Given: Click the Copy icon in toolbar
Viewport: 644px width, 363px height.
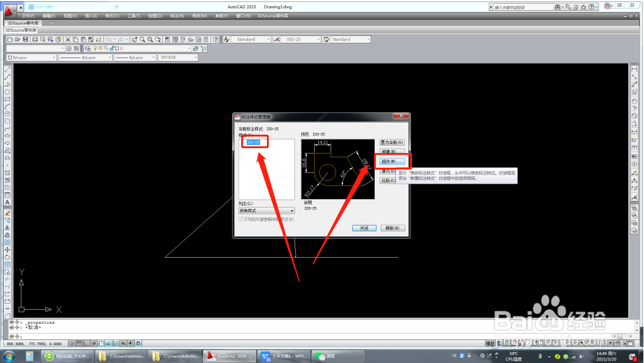Looking at the screenshot, I should [75, 39].
